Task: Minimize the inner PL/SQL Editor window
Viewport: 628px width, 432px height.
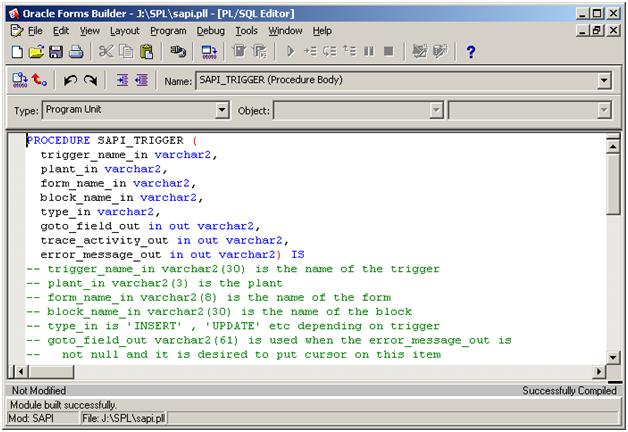Action: point(583,30)
